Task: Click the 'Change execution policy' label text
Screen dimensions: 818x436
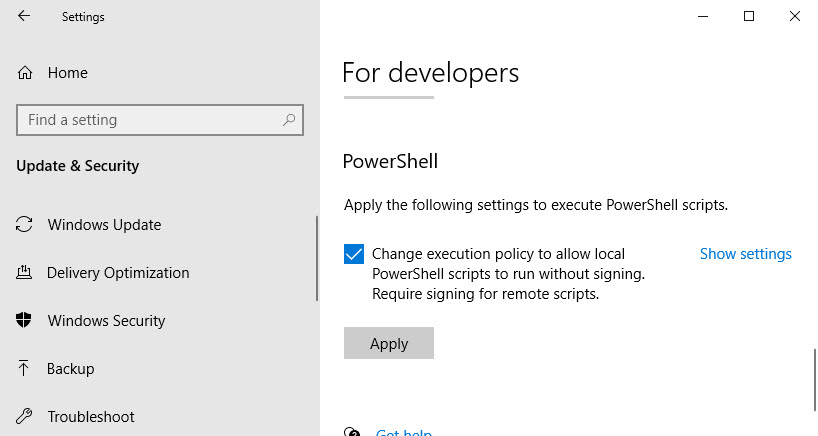Action: [509, 274]
